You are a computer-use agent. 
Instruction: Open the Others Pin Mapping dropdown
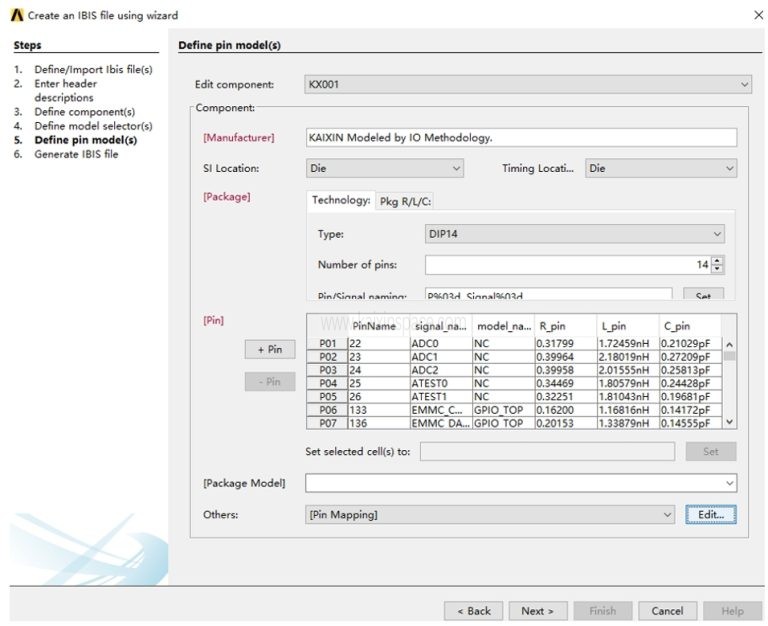pyautogui.click(x=491, y=515)
